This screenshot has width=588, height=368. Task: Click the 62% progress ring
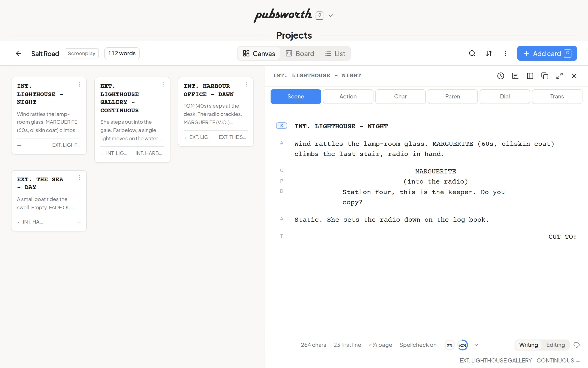tap(463, 345)
